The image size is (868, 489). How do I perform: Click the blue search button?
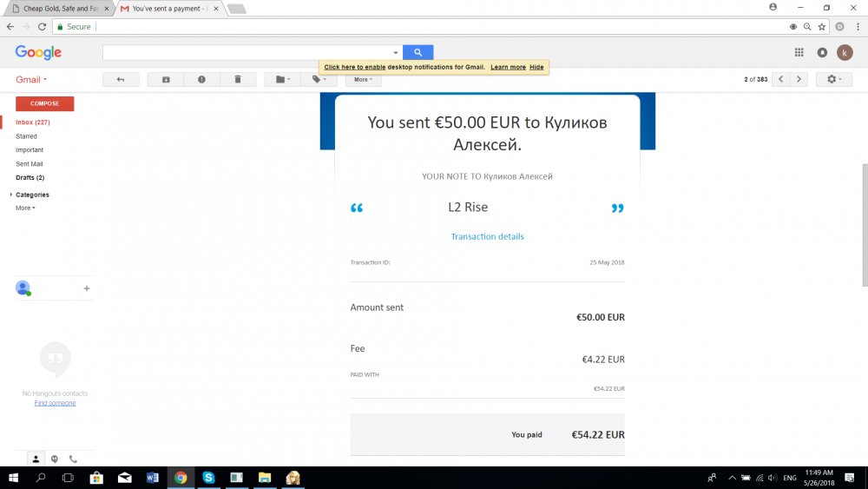pos(418,53)
